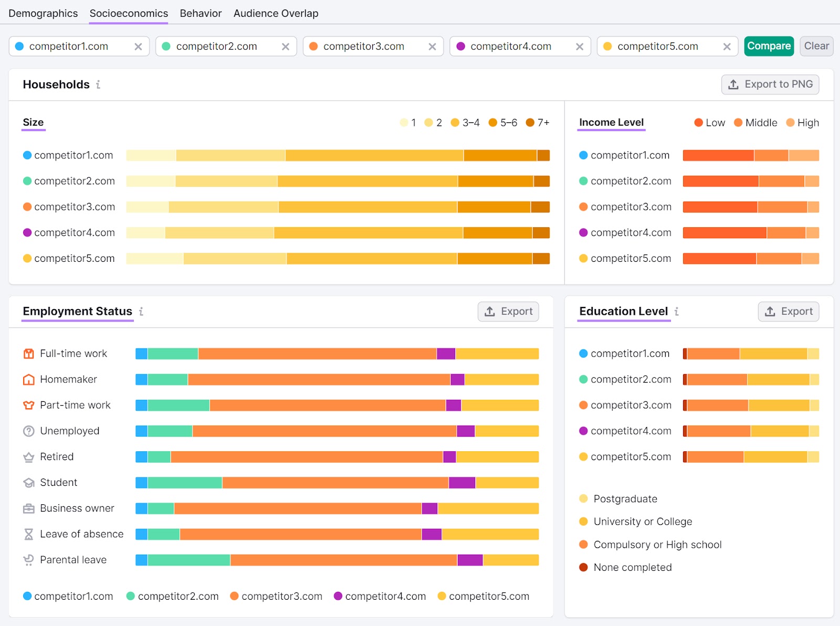Click the Education Level info icon

(x=677, y=312)
